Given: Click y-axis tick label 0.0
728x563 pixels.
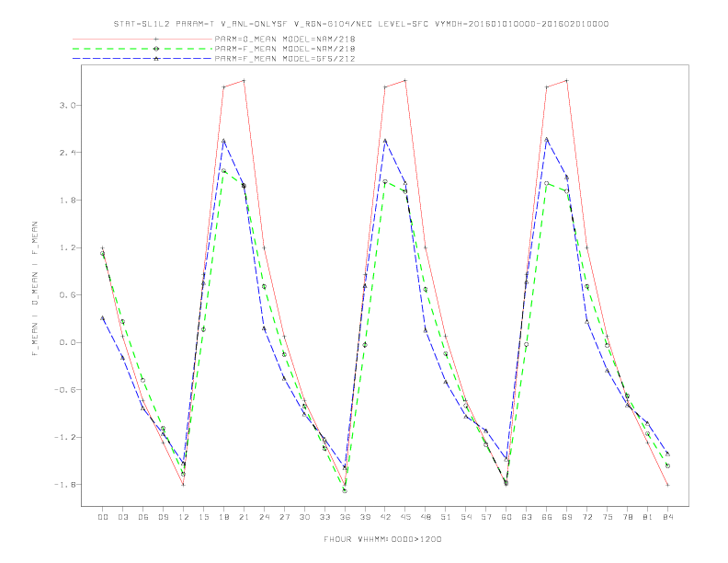Looking at the screenshot, I should (x=67, y=342).
